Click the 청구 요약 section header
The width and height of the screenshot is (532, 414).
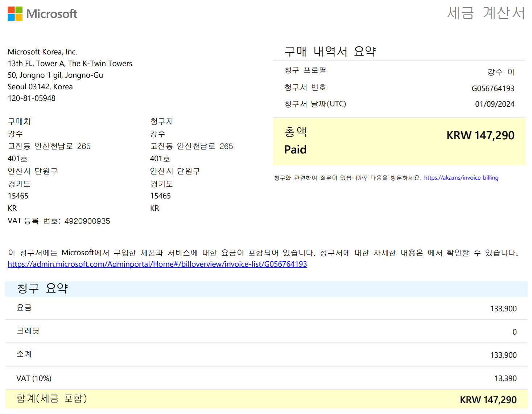tap(42, 288)
